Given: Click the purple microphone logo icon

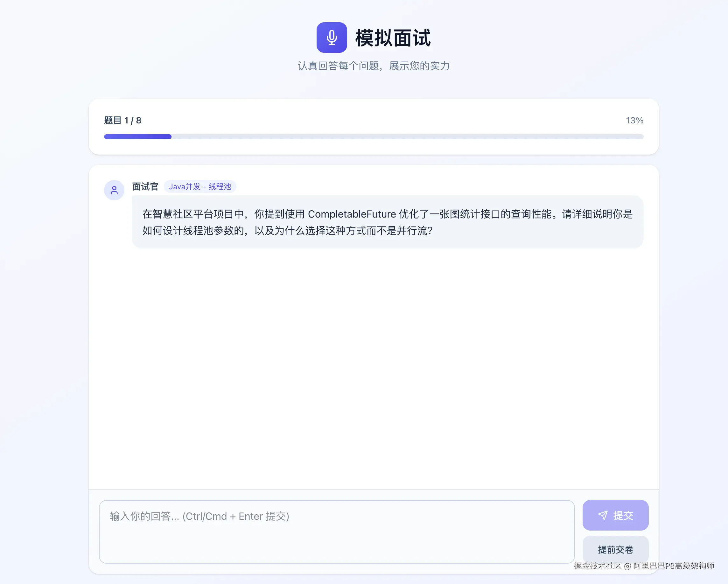Looking at the screenshot, I should coord(332,38).
